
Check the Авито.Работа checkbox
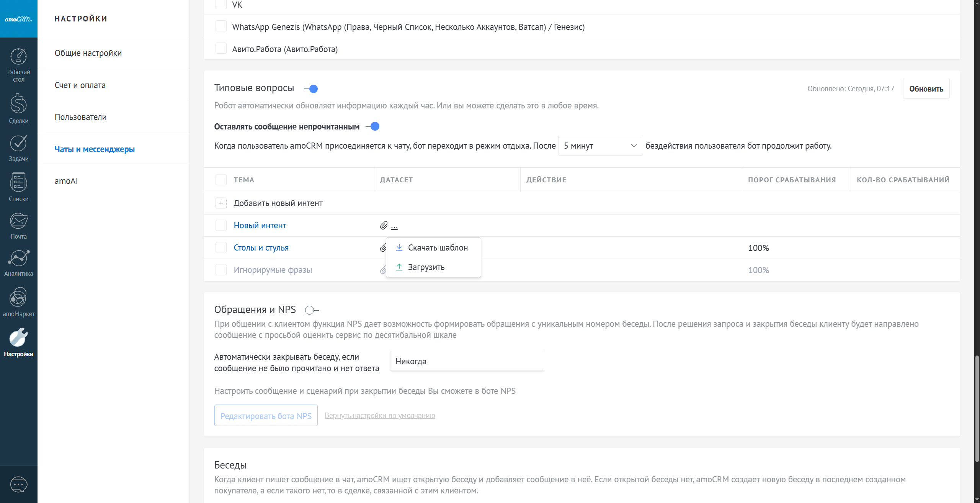click(221, 49)
